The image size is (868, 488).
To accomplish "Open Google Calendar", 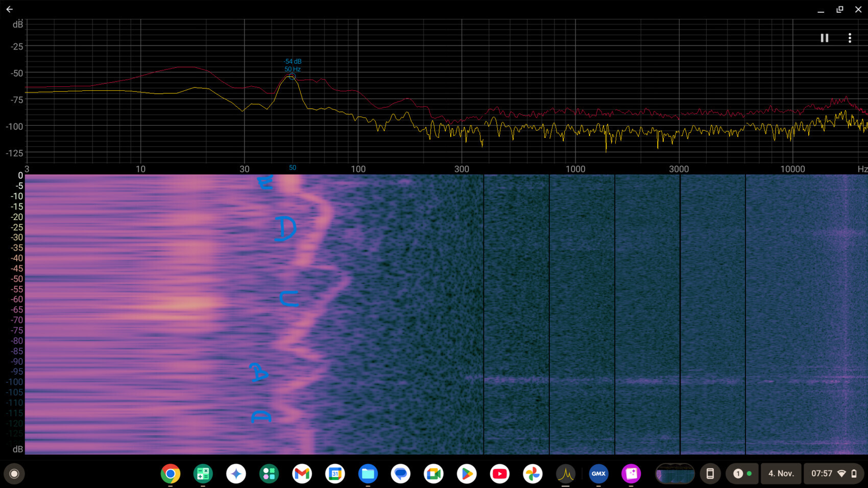I will (x=334, y=474).
